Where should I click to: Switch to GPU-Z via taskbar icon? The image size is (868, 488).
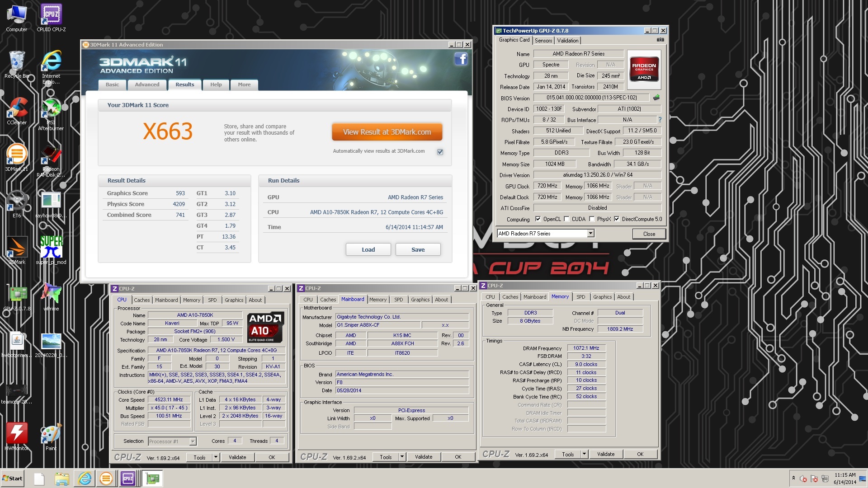click(152, 478)
